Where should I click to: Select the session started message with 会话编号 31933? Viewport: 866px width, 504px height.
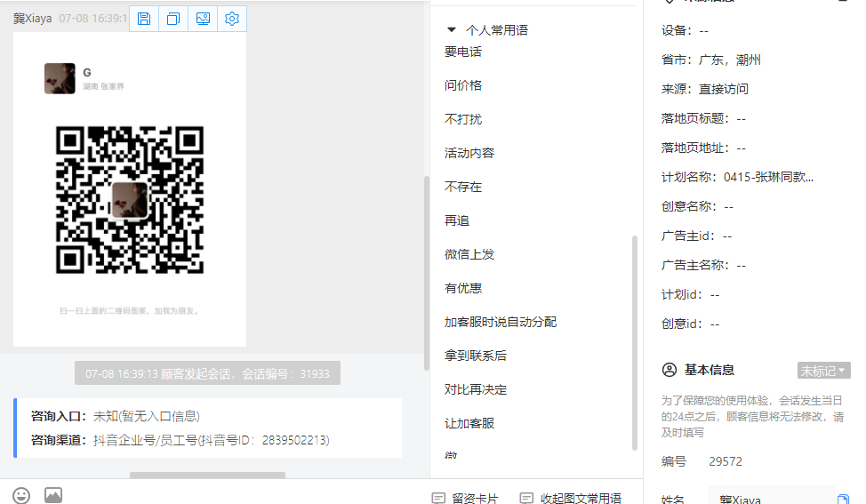tap(208, 373)
